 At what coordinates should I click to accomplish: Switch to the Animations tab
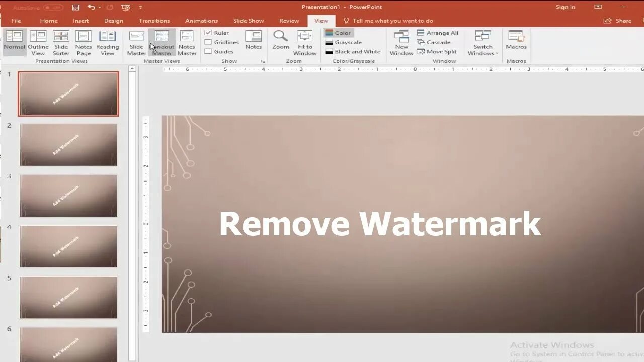[201, 21]
